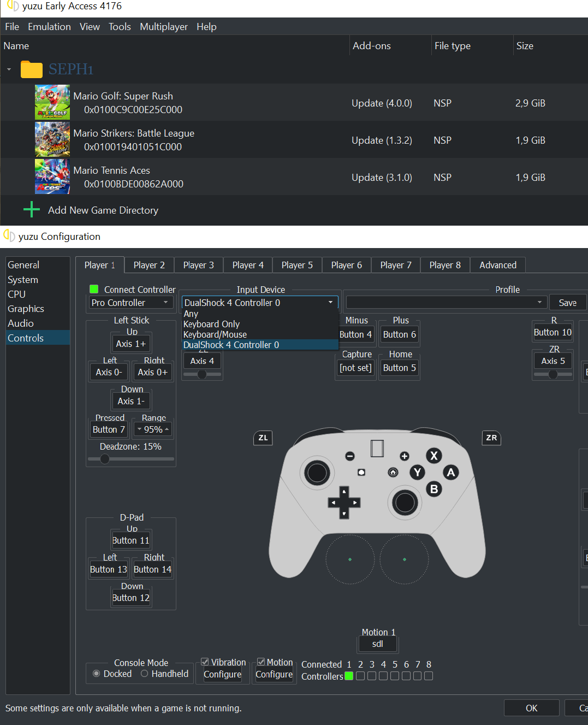This screenshot has width=588, height=725.
Task: Click the OK button
Action: (531, 708)
